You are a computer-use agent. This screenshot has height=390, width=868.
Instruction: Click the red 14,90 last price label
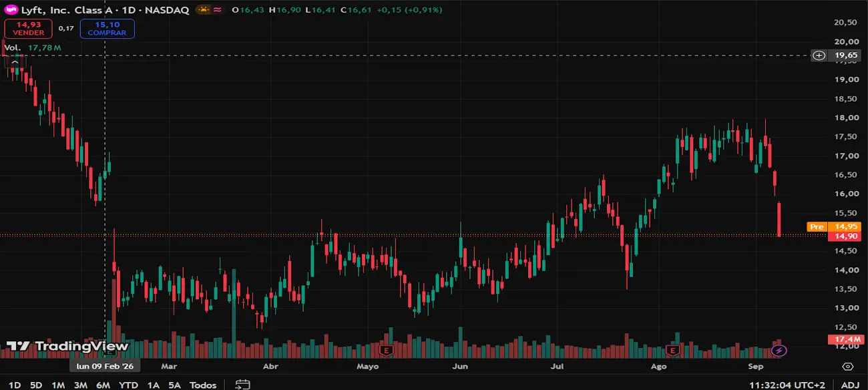pyautogui.click(x=845, y=236)
